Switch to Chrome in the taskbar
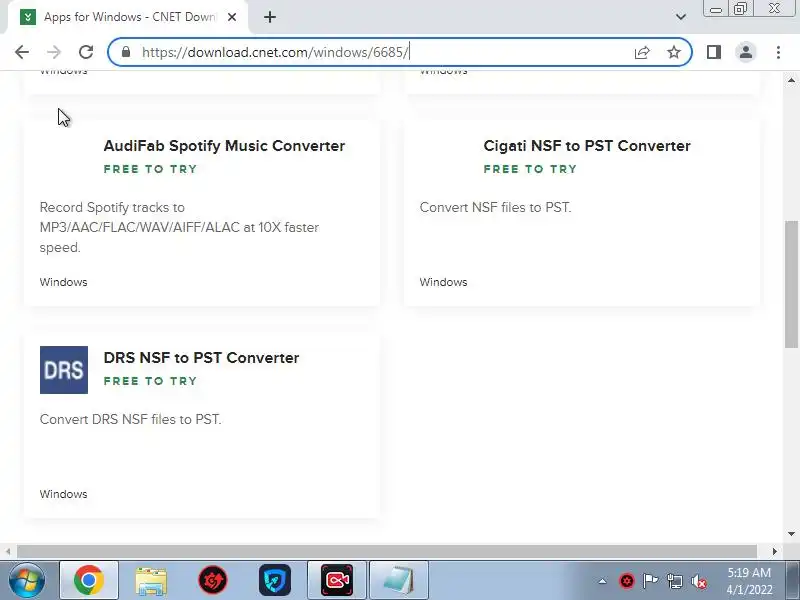 (89, 581)
